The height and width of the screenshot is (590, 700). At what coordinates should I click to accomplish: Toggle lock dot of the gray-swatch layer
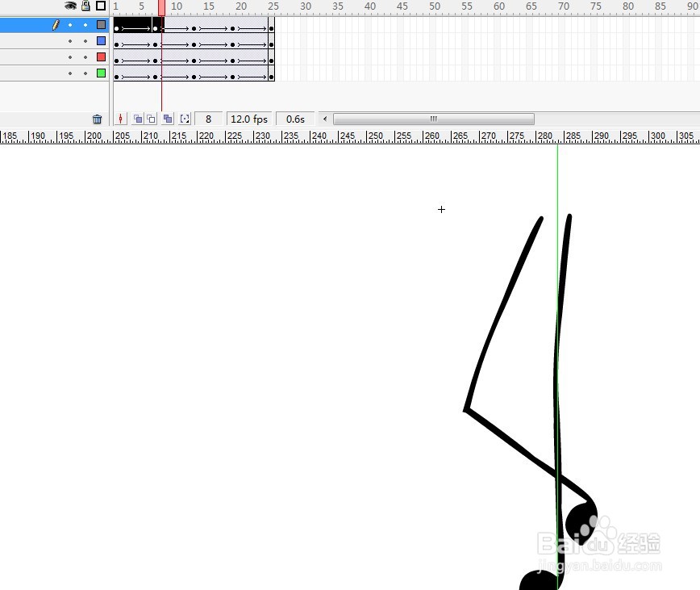pyautogui.click(x=85, y=25)
